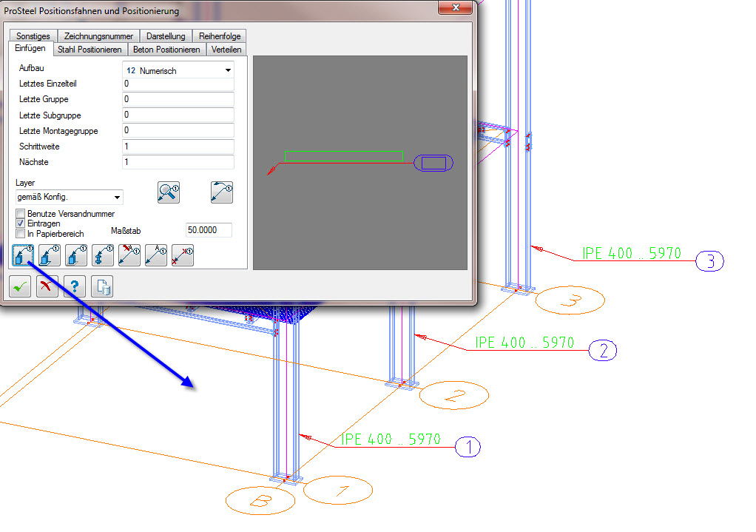
Task: Click the green 'IPE 400 .. 5970' label beside bubble 2
Action: tap(524, 343)
